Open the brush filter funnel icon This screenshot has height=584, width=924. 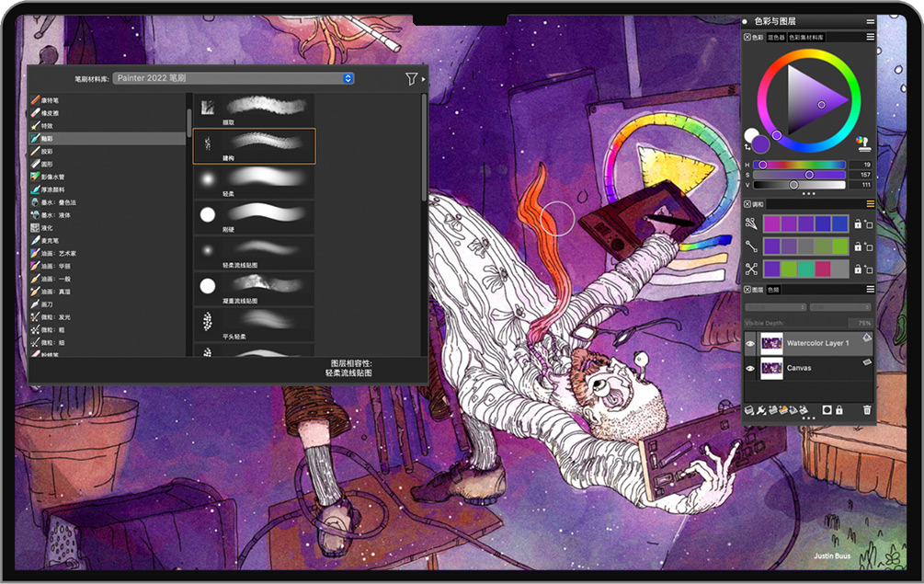click(x=411, y=79)
